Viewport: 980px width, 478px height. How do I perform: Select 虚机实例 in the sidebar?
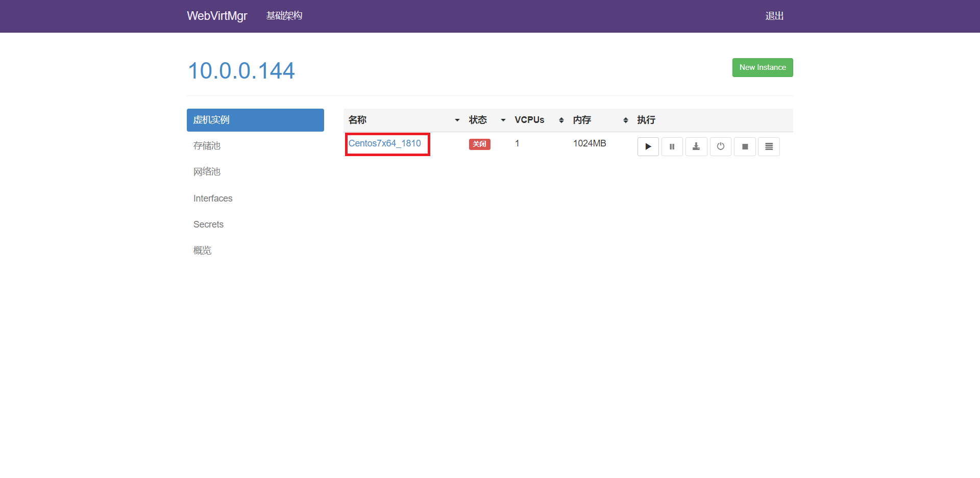click(x=255, y=120)
